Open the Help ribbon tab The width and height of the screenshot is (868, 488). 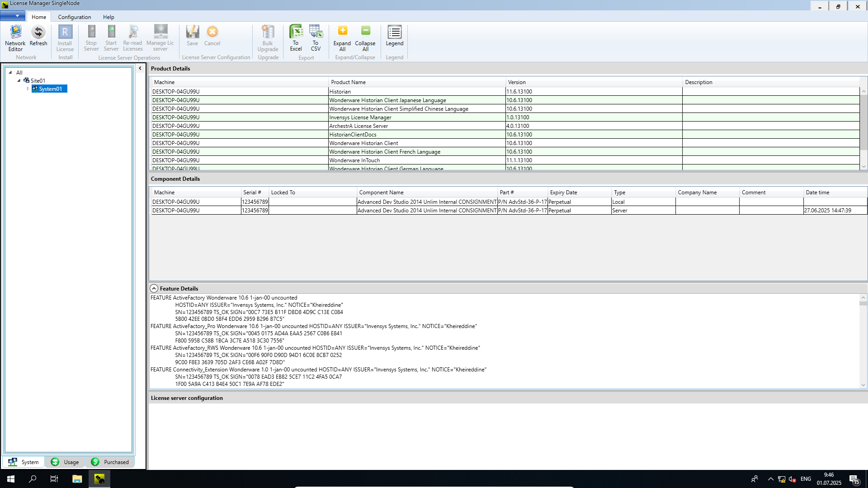108,17
